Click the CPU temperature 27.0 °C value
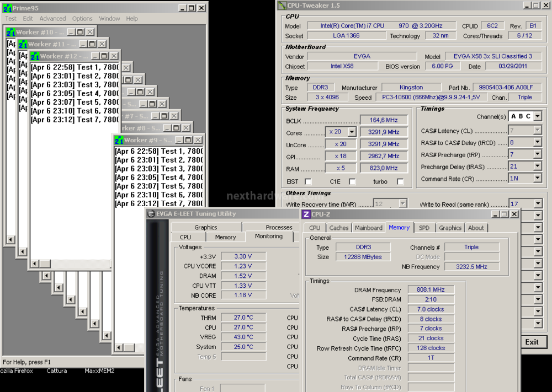 pos(243,327)
